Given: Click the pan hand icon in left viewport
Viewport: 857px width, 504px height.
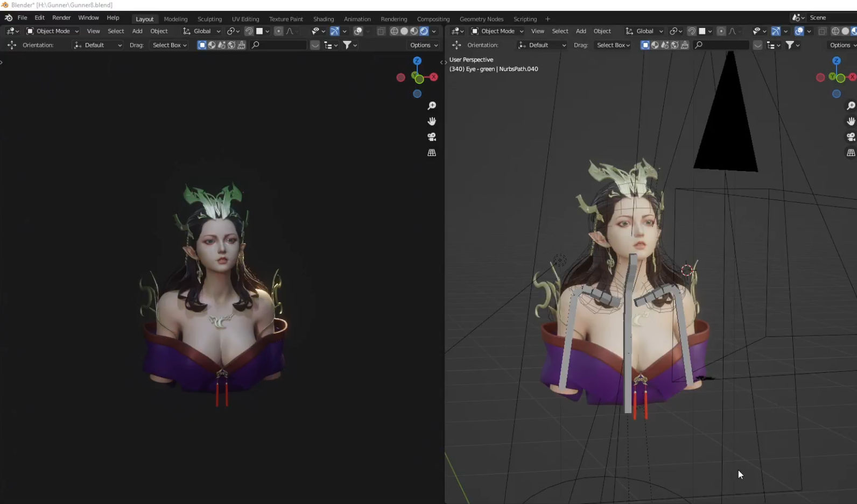Looking at the screenshot, I should click(432, 122).
